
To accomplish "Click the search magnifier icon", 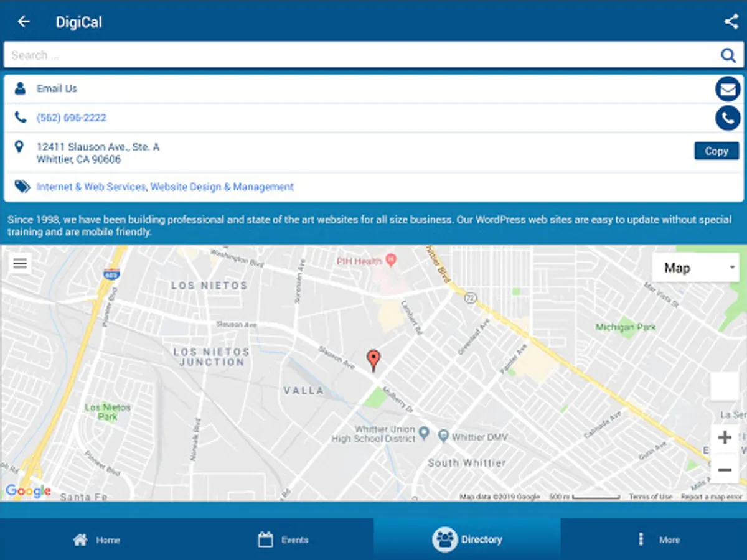I will click(728, 55).
